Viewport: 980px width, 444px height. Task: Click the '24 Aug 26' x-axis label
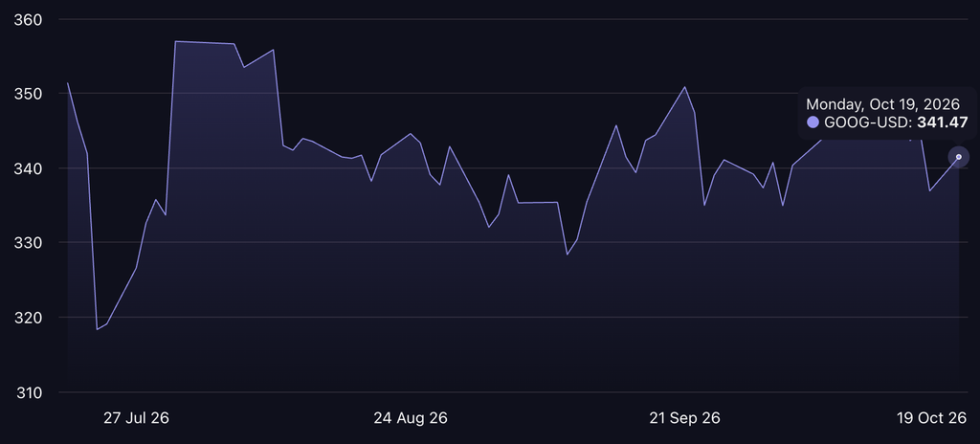411,418
